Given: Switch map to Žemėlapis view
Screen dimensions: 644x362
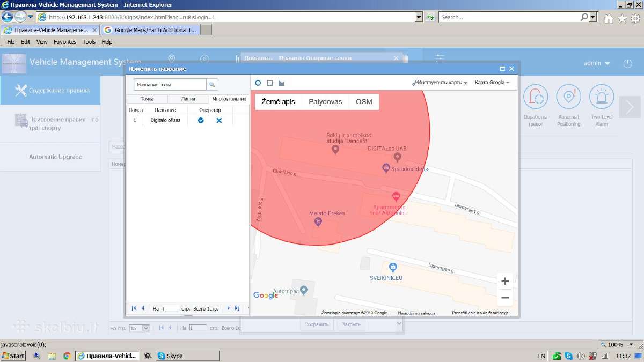Looking at the screenshot, I should point(278,102).
